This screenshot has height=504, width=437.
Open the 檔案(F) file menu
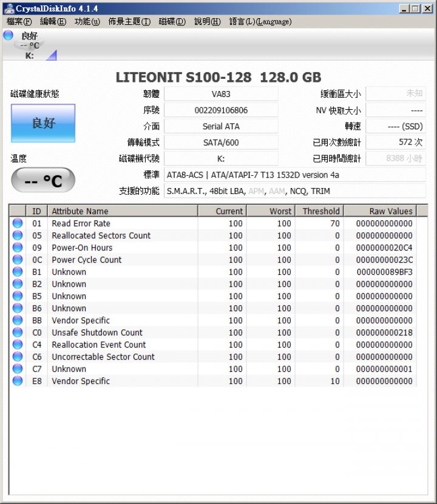[x=19, y=22]
